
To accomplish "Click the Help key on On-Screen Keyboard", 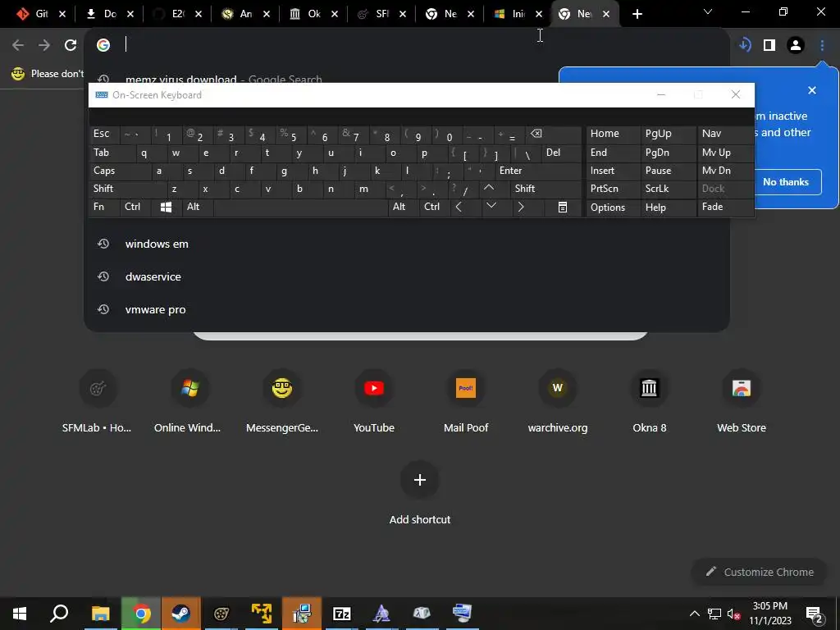I will [x=668, y=208].
